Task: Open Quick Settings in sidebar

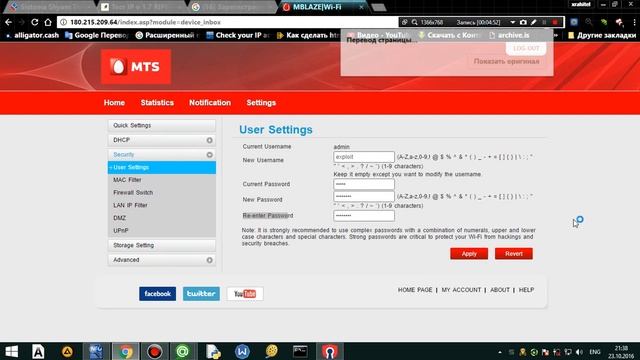Action: (162, 125)
